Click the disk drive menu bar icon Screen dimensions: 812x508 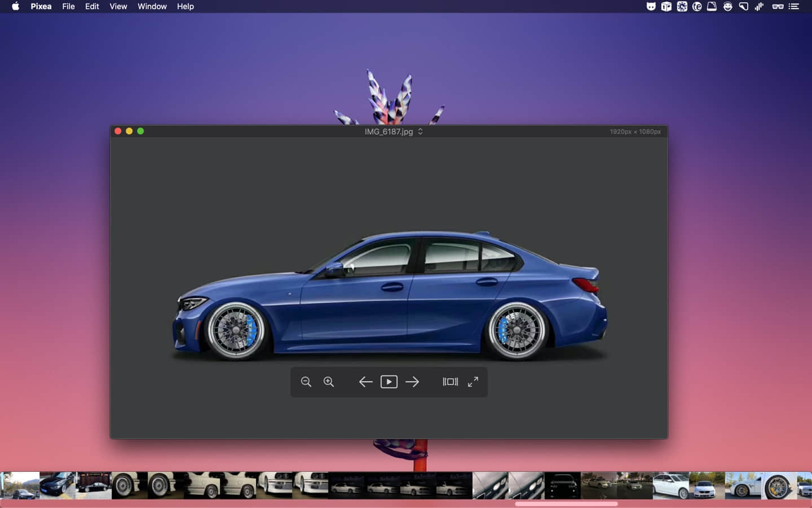tap(712, 6)
